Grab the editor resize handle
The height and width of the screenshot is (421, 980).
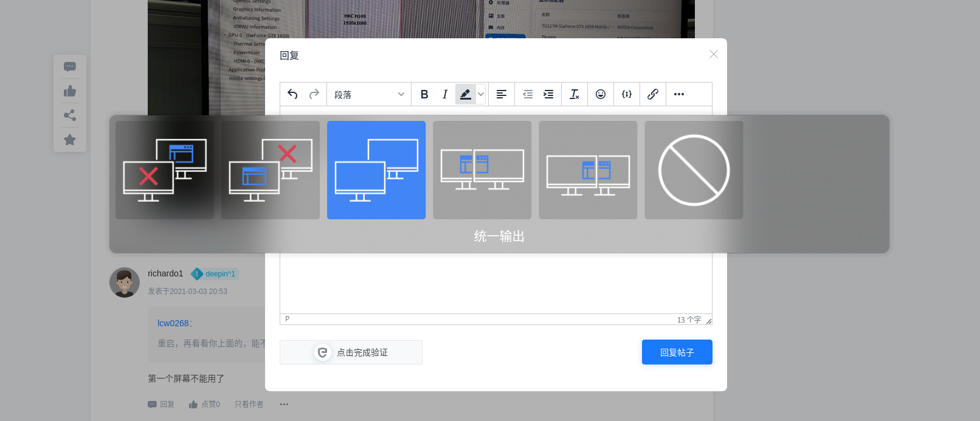pos(708,321)
